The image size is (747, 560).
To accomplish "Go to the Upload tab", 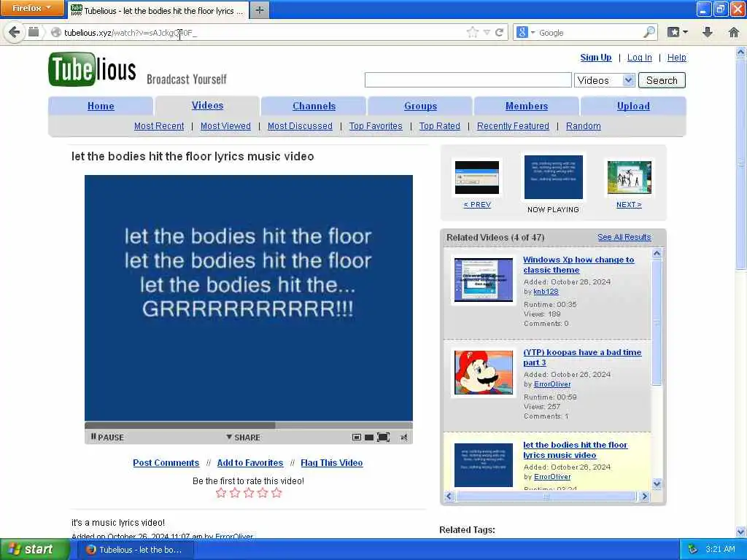I will point(633,106).
